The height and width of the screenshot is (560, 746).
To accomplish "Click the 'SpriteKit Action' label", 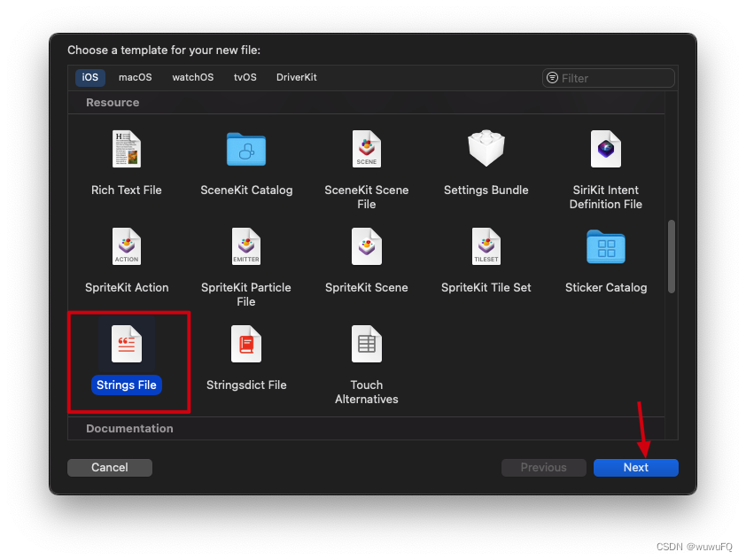I will pos(127,287).
